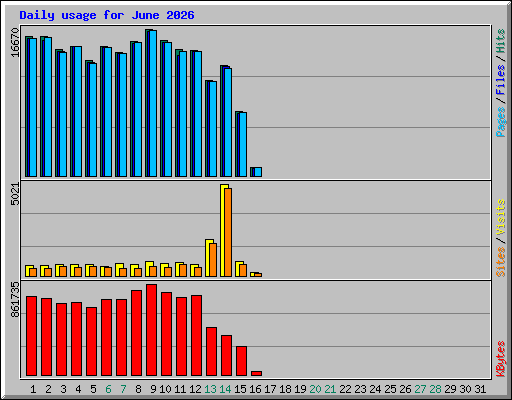Click the orange 'Sites' legend label
The image size is (512, 400).
pyautogui.click(x=500, y=262)
